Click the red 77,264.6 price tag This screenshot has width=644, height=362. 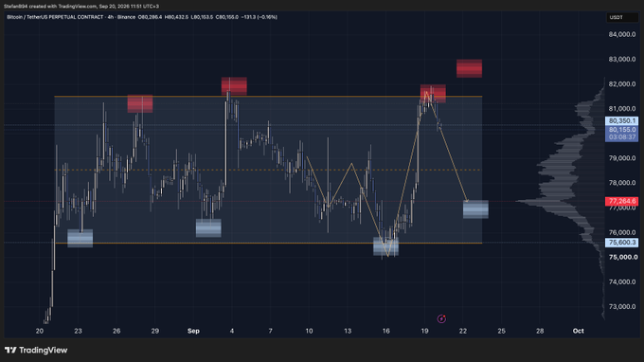(x=622, y=201)
